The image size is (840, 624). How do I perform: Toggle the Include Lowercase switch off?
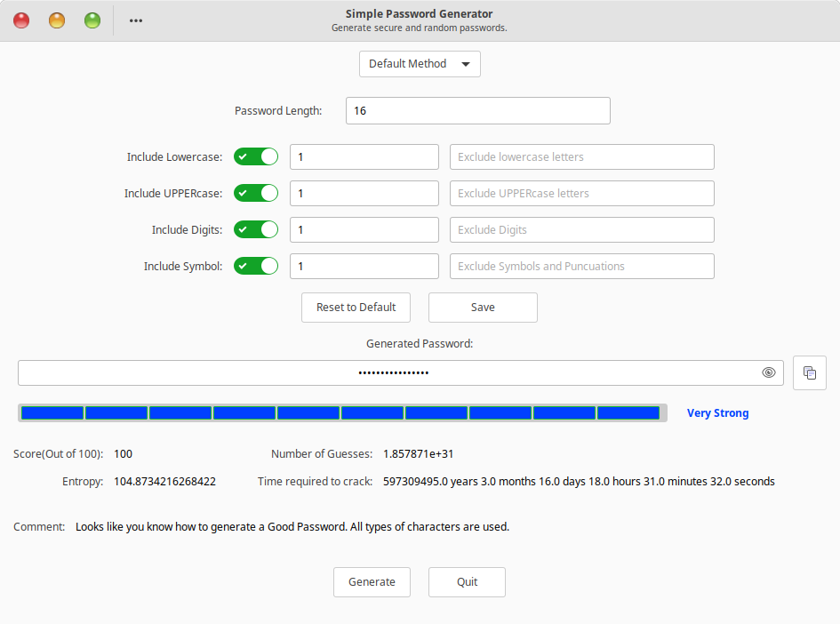256,156
